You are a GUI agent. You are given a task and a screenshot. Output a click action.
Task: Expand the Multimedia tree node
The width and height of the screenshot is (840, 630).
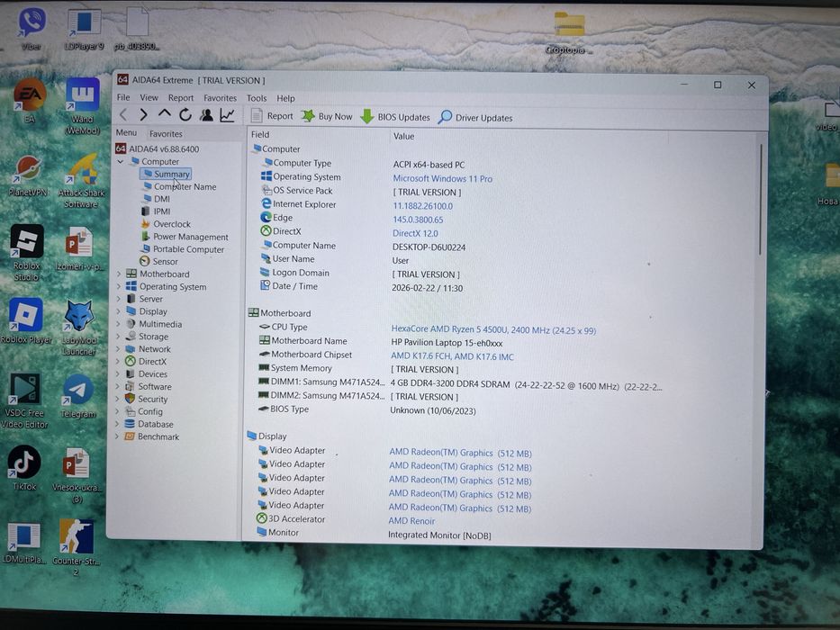click(x=119, y=324)
